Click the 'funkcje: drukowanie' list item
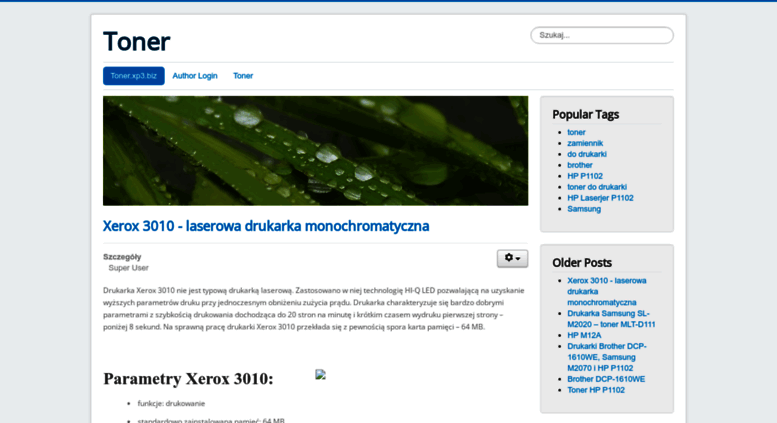This screenshot has height=423, width=777. click(171, 403)
